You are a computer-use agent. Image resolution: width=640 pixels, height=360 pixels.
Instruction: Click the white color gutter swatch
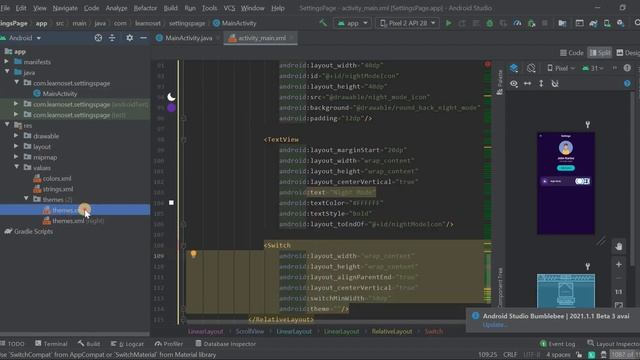click(x=171, y=202)
